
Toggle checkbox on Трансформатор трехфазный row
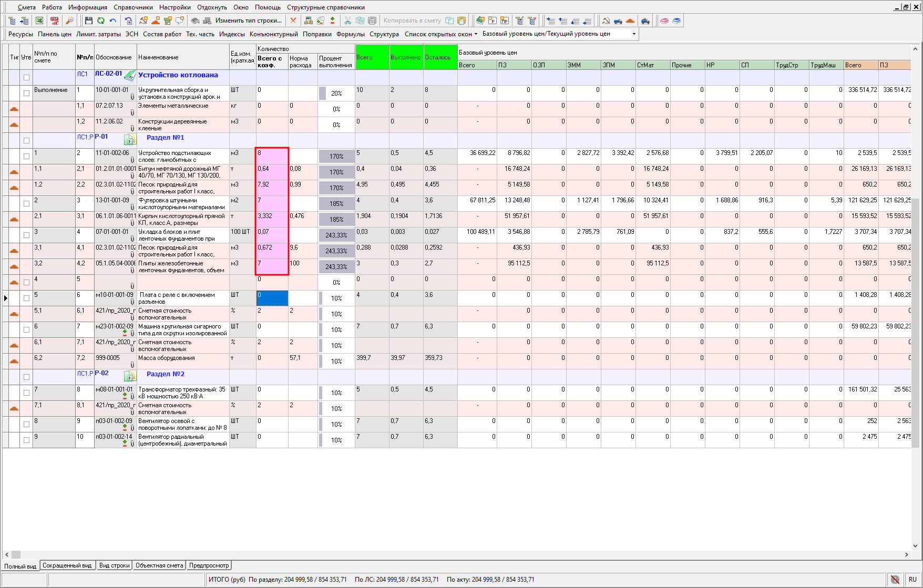[x=26, y=393]
